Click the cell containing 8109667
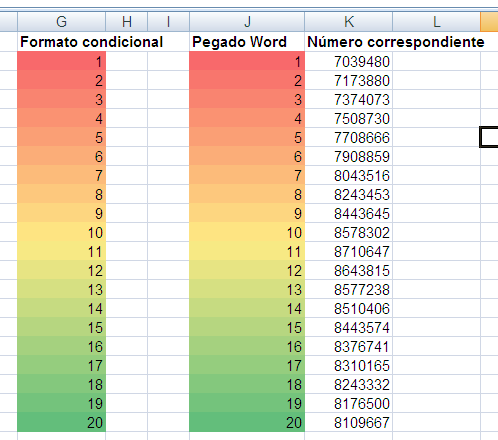Viewport: 498px width, 440px height. tap(349, 422)
